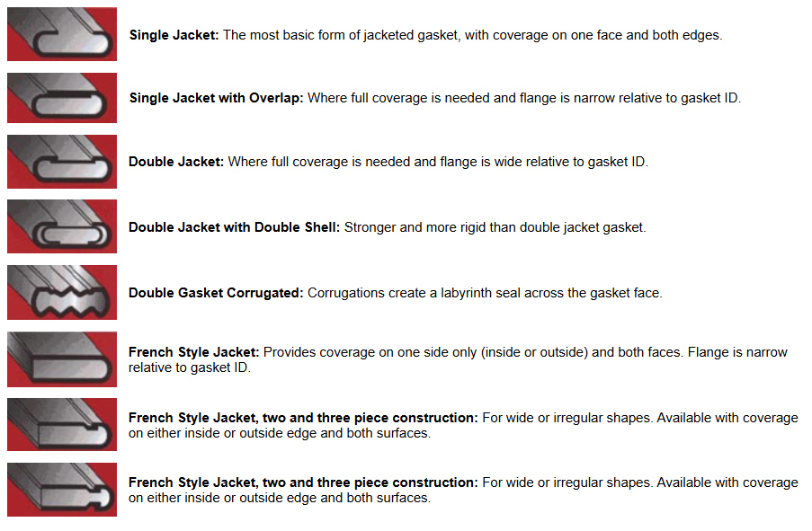The height and width of the screenshot is (531, 812).
Task: Click the "Provides coverage on one side only" text
Action: (378, 352)
